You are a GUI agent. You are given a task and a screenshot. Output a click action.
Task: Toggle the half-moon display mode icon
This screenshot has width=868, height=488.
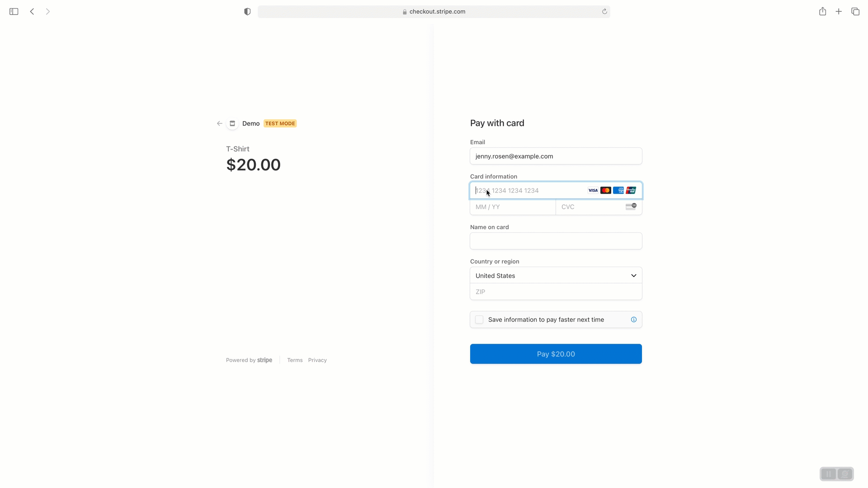tap(247, 11)
